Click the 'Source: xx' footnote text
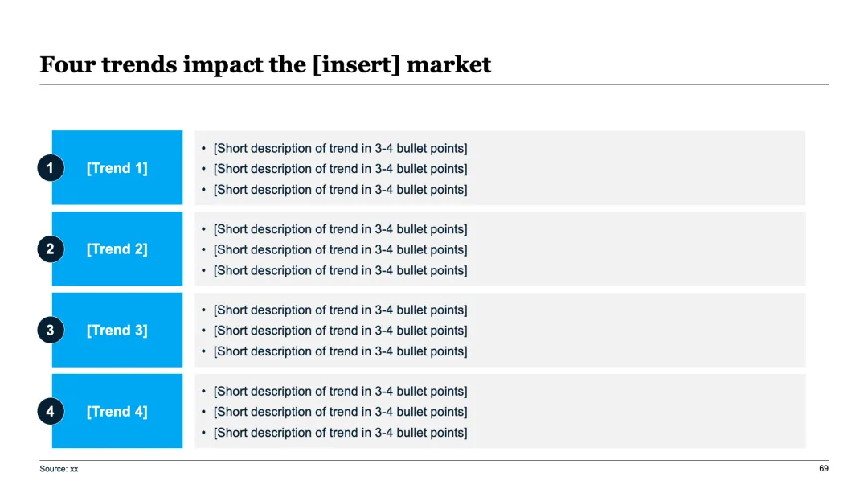868x489 pixels. click(x=59, y=469)
